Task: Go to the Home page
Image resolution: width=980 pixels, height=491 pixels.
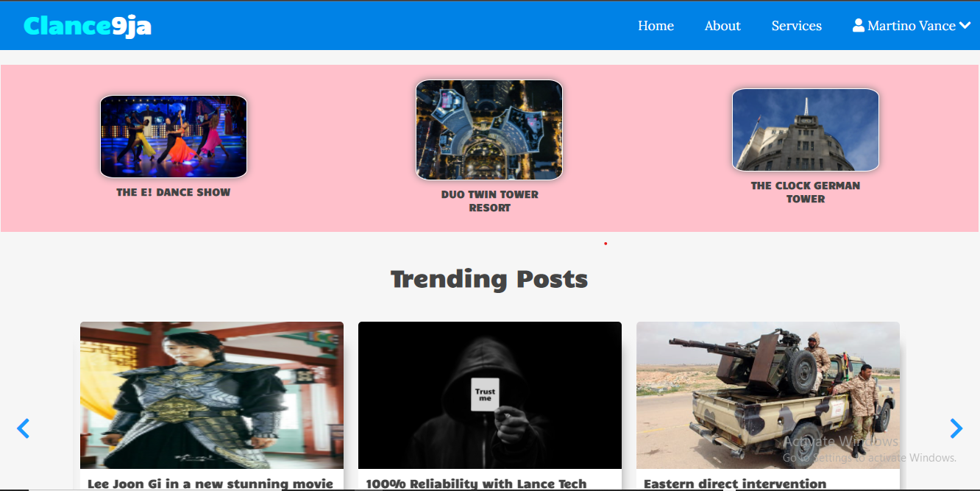Action: click(656, 26)
